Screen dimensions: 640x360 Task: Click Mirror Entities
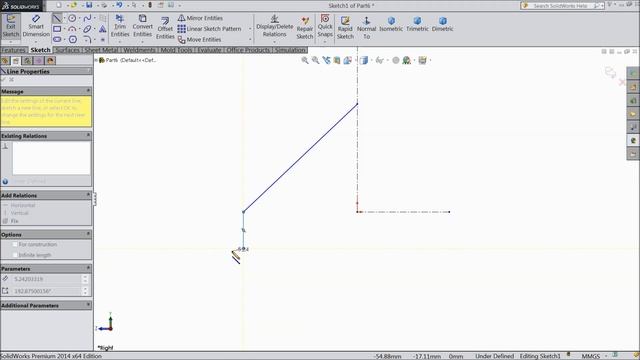click(200, 18)
